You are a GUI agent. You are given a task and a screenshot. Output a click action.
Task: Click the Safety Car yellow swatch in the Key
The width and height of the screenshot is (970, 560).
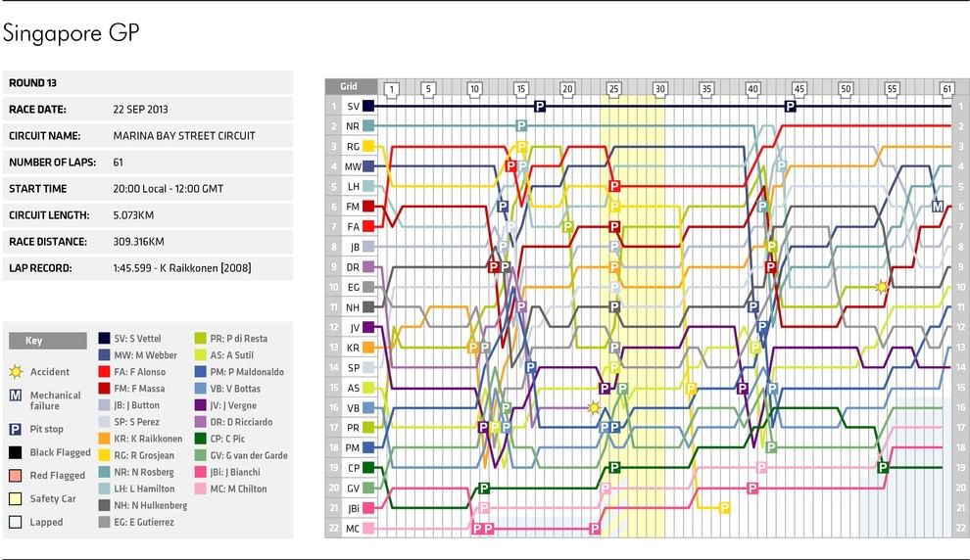click(x=15, y=499)
